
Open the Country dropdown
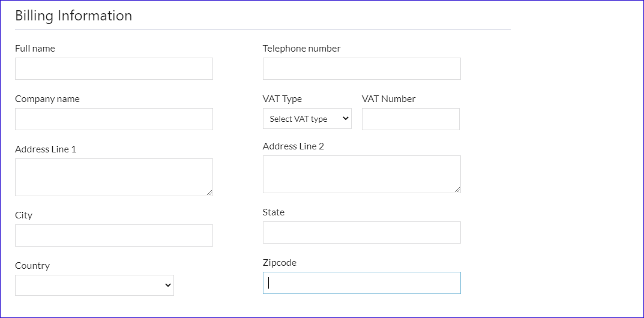(x=94, y=286)
